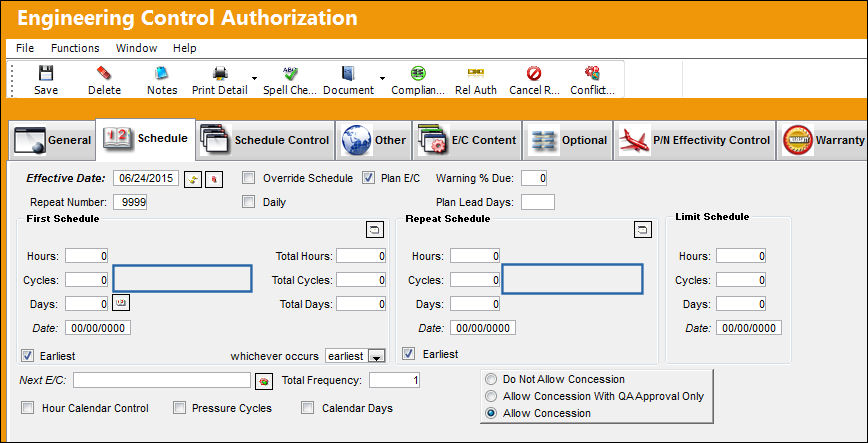Click the Document toolbar icon

348,73
